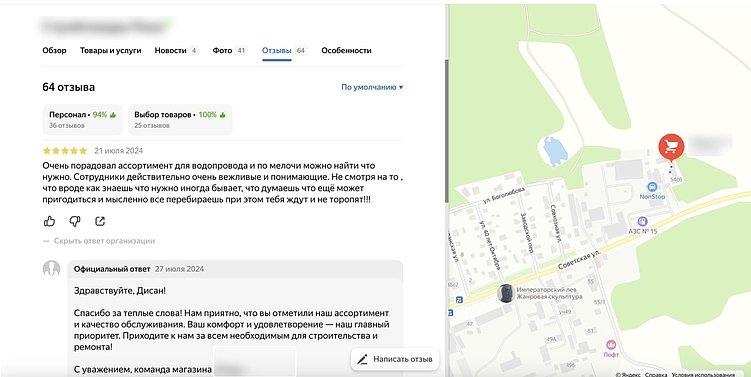Click the reply date 27 июля 2024
The width and height of the screenshot is (751, 377).
click(179, 269)
